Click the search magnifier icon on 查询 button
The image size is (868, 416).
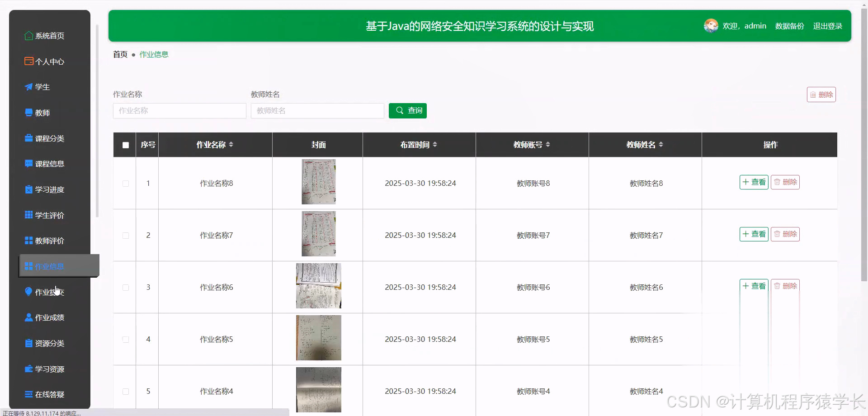pos(399,110)
